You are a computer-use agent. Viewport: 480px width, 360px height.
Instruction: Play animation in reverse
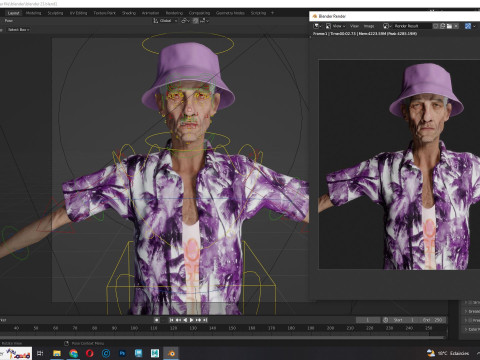(185, 320)
